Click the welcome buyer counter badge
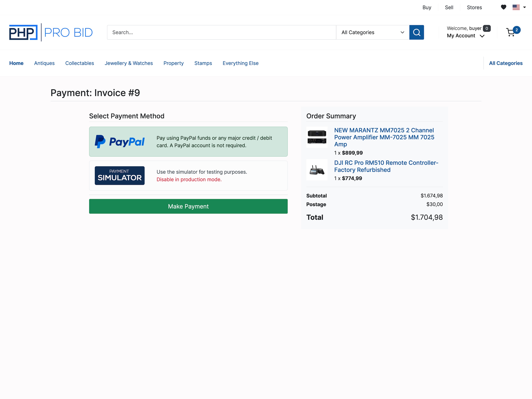 click(486, 28)
